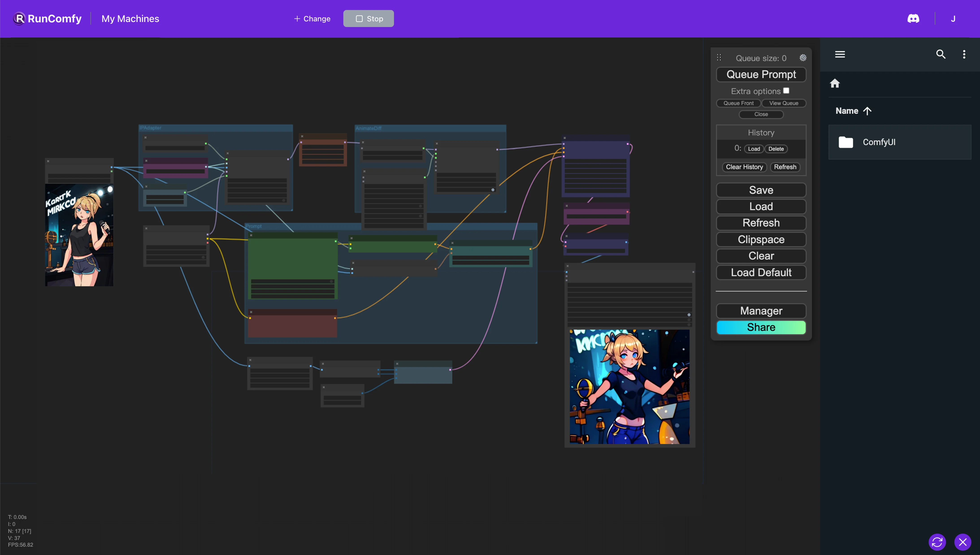Click the Change machine button
Screen dimensions: 980x555
click(312, 19)
